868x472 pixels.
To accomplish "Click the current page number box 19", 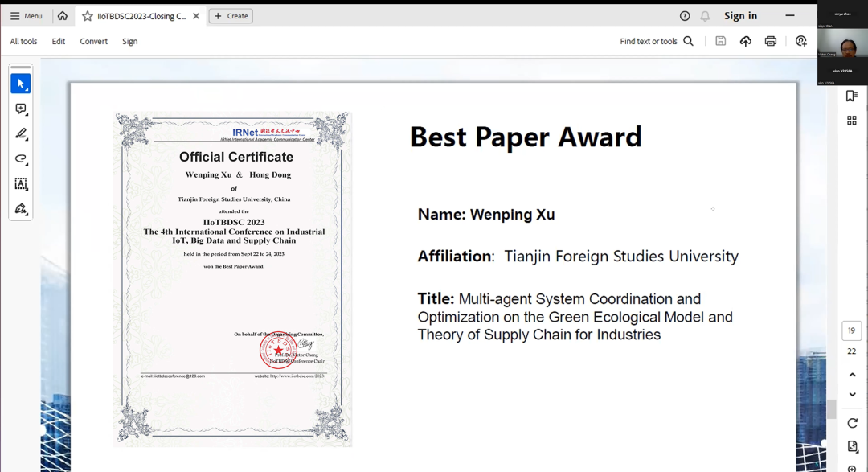I will [851, 330].
